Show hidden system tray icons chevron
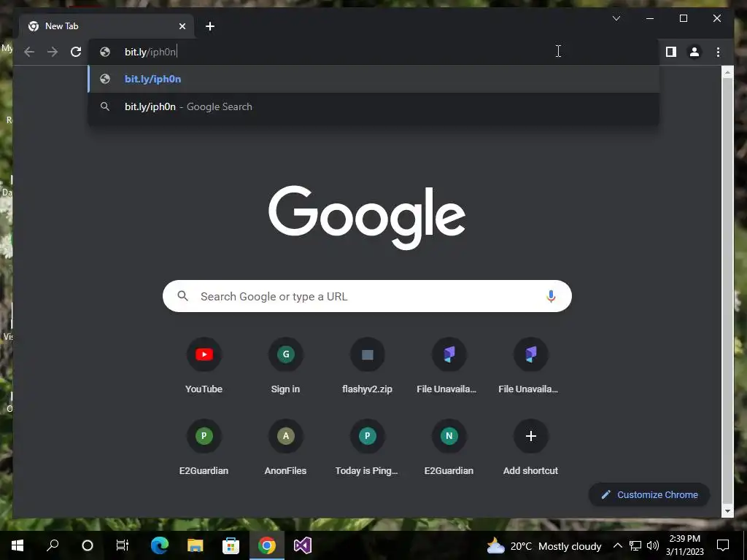The image size is (747, 560). pos(617,545)
